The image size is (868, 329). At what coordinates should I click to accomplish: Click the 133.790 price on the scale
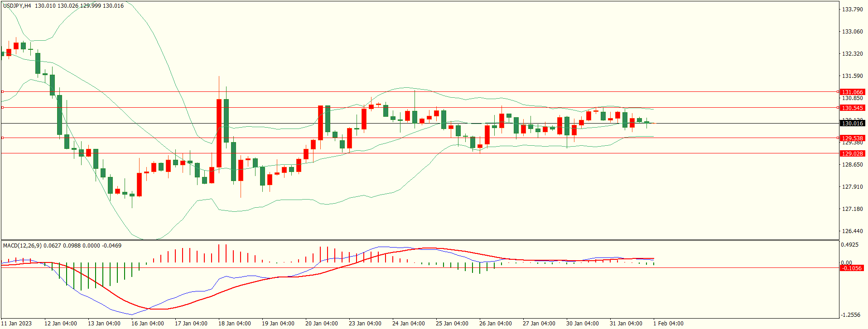coord(852,9)
